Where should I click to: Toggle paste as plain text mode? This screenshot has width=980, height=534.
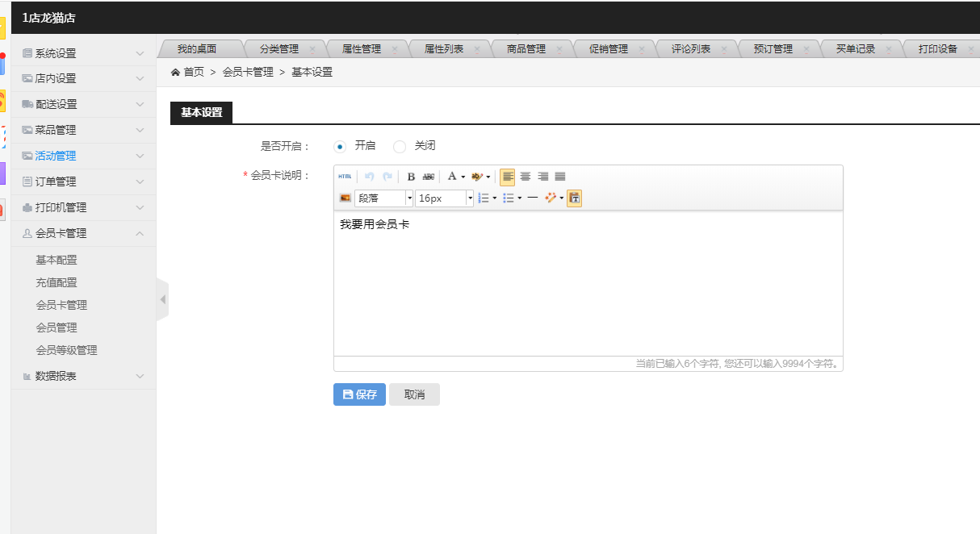point(574,198)
